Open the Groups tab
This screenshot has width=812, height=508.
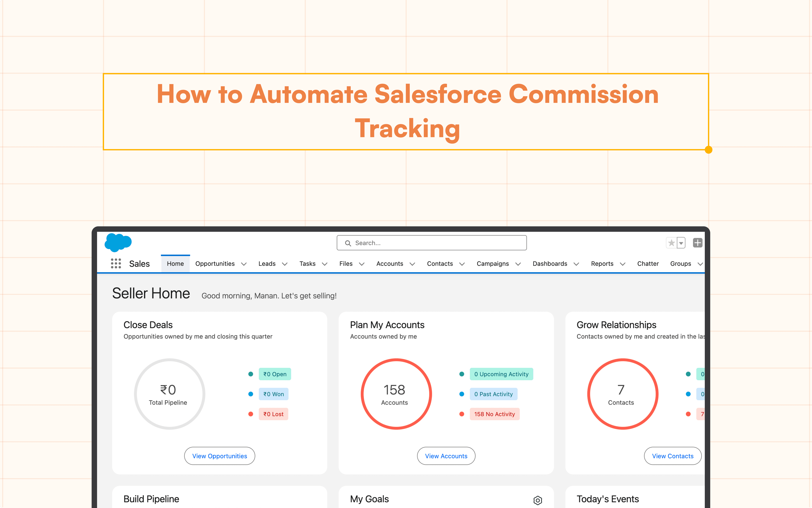click(681, 264)
